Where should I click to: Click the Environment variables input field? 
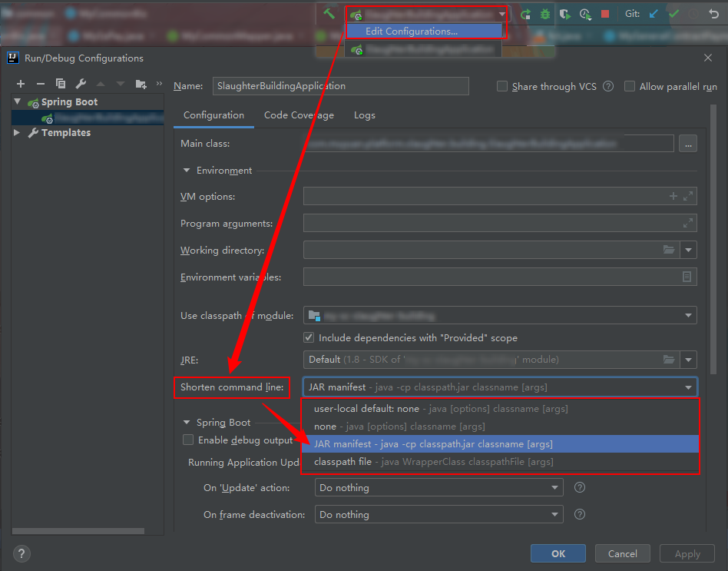click(x=500, y=277)
